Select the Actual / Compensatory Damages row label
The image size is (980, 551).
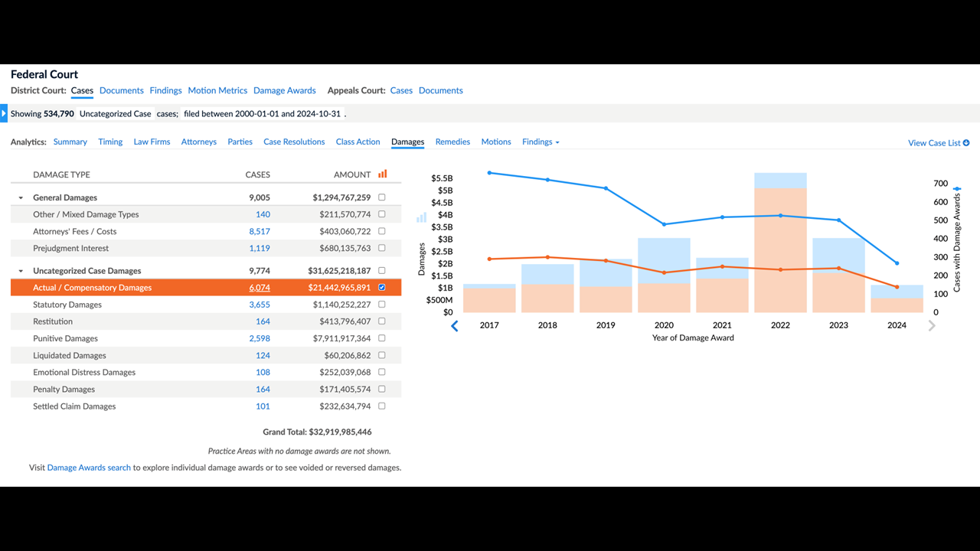coord(93,288)
